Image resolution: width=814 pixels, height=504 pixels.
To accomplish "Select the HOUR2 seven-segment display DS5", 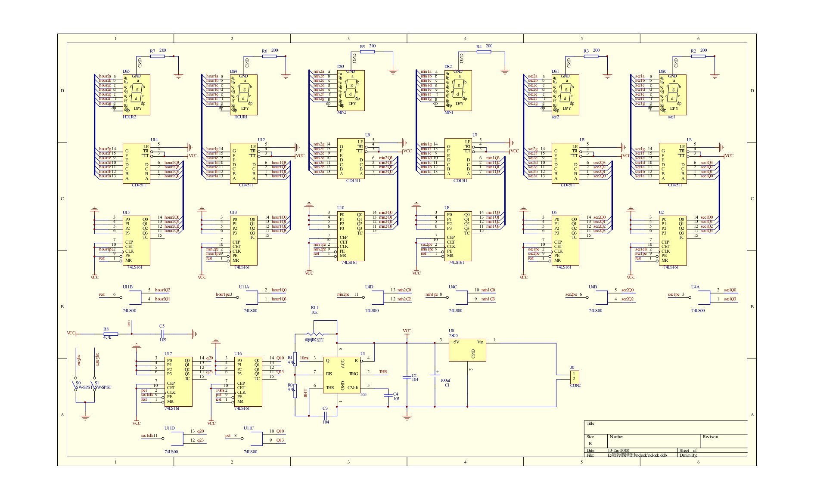I will (137, 95).
